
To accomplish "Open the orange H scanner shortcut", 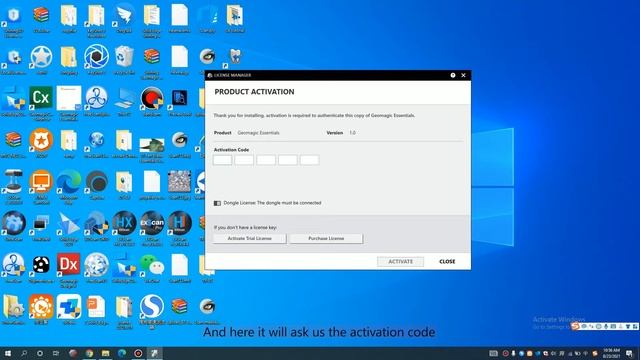I will pos(180,223).
